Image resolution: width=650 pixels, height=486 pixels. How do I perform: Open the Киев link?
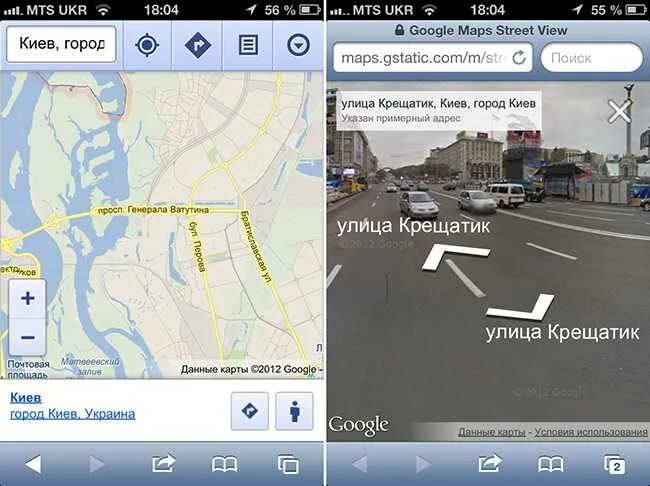pyautogui.click(x=26, y=398)
